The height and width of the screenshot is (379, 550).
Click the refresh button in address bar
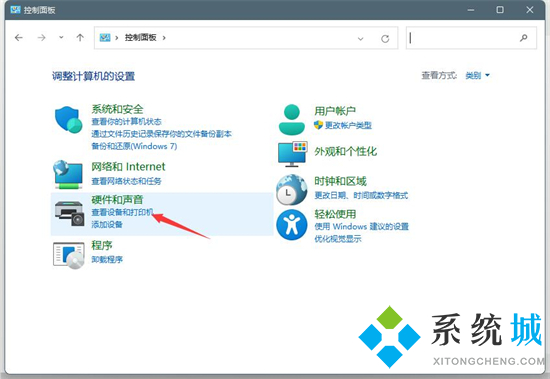pos(385,39)
